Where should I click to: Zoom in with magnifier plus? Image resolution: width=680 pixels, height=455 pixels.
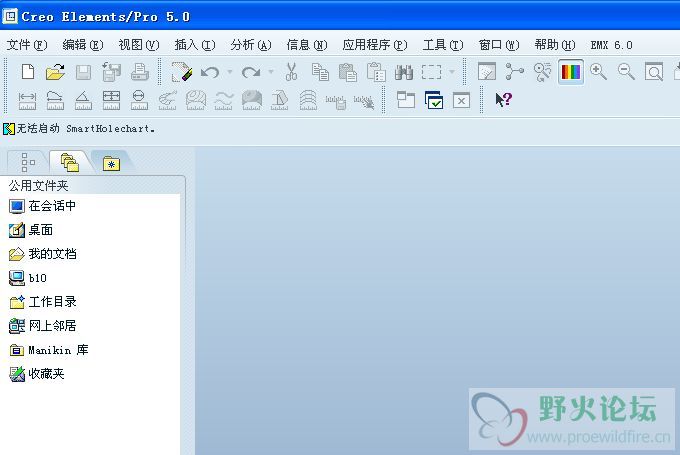click(x=598, y=72)
